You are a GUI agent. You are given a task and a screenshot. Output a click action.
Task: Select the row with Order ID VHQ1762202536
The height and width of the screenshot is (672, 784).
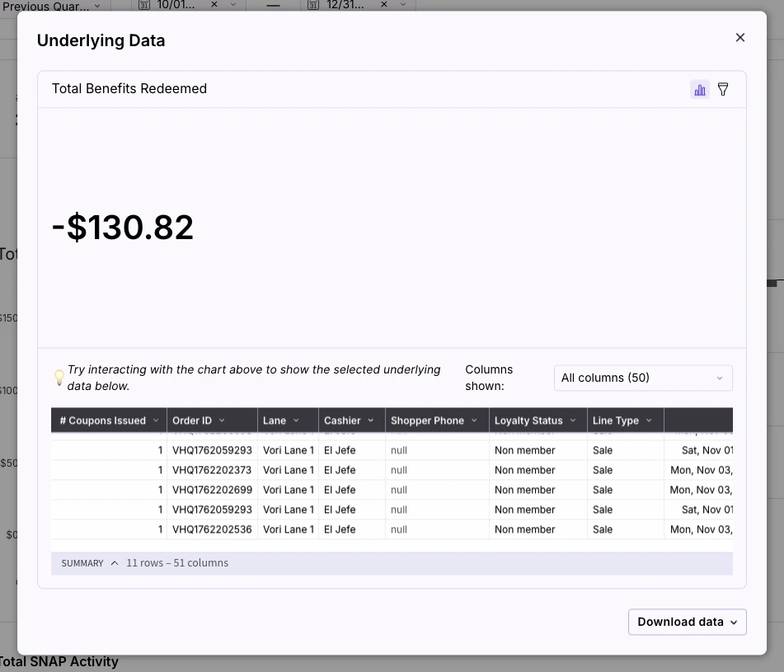tap(212, 529)
